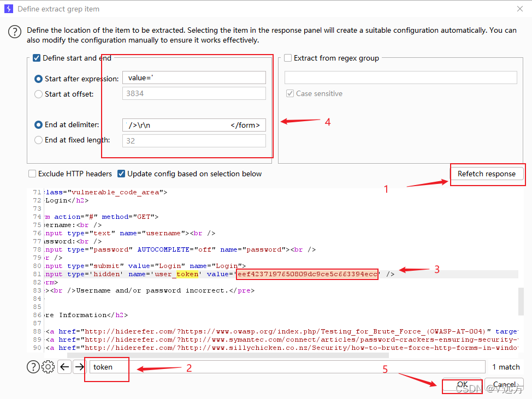532x399 pixels.
Task: Select Start at offset radio button
Action: coord(39,94)
